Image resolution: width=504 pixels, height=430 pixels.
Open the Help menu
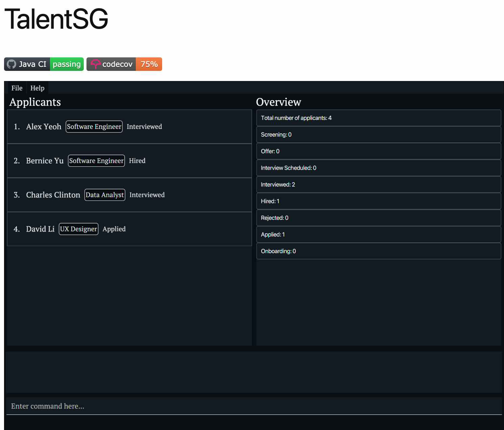click(37, 88)
